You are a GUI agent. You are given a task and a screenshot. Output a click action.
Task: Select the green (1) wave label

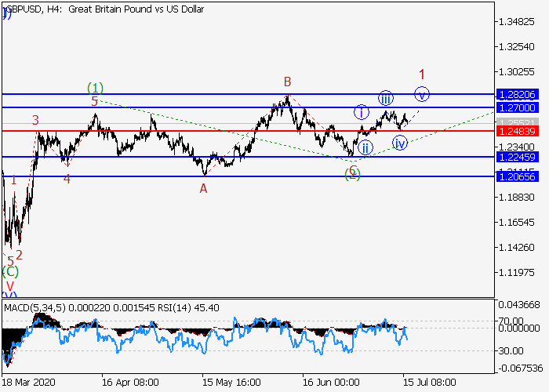click(x=95, y=87)
